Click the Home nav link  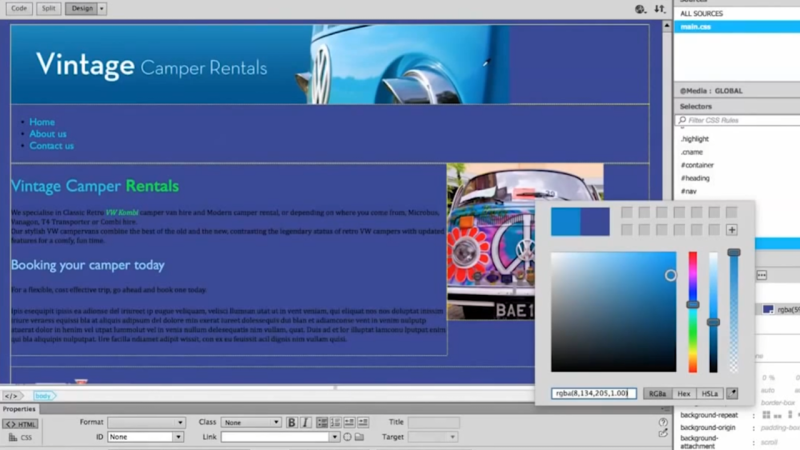coord(42,122)
